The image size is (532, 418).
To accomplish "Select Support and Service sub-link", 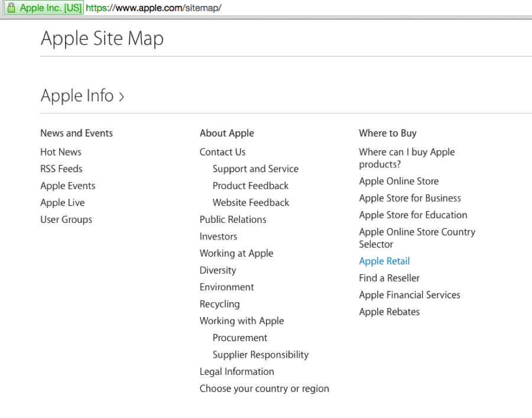I will tap(255, 169).
